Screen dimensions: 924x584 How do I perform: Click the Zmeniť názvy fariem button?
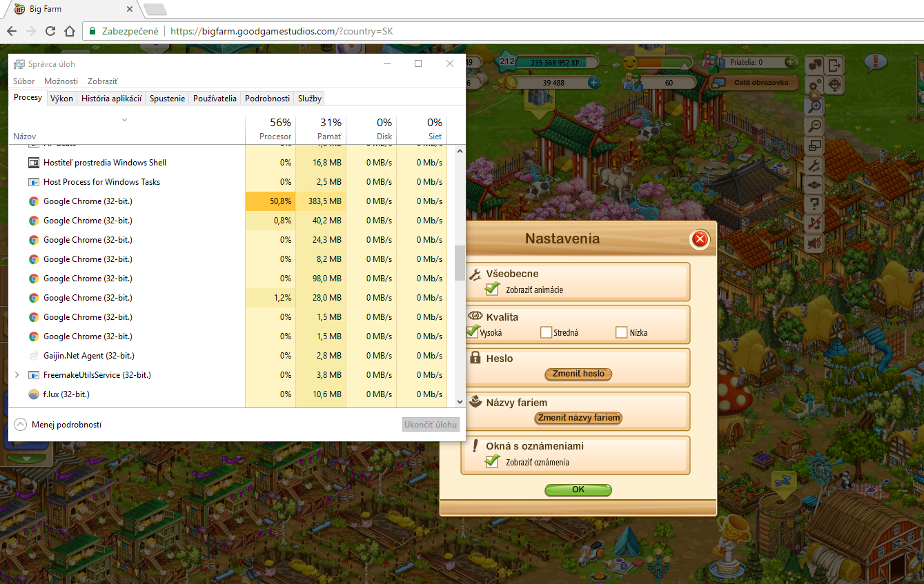pyautogui.click(x=578, y=418)
